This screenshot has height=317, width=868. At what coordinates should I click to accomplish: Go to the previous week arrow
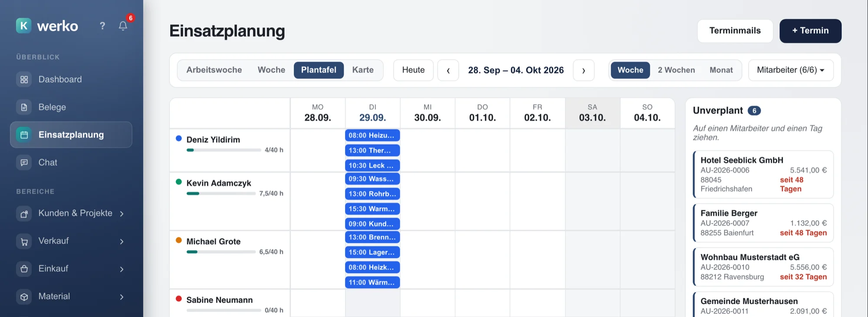point(448,70)
